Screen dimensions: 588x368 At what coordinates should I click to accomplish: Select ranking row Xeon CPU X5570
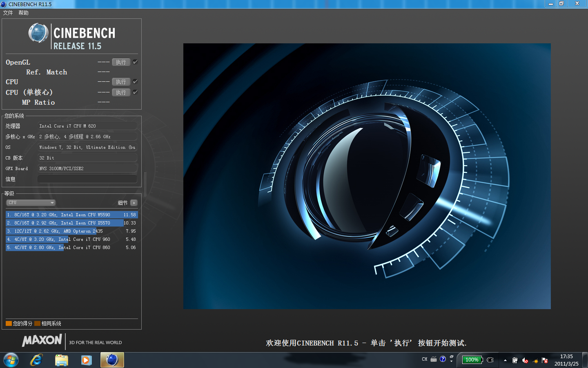click(x=71, y=223)
